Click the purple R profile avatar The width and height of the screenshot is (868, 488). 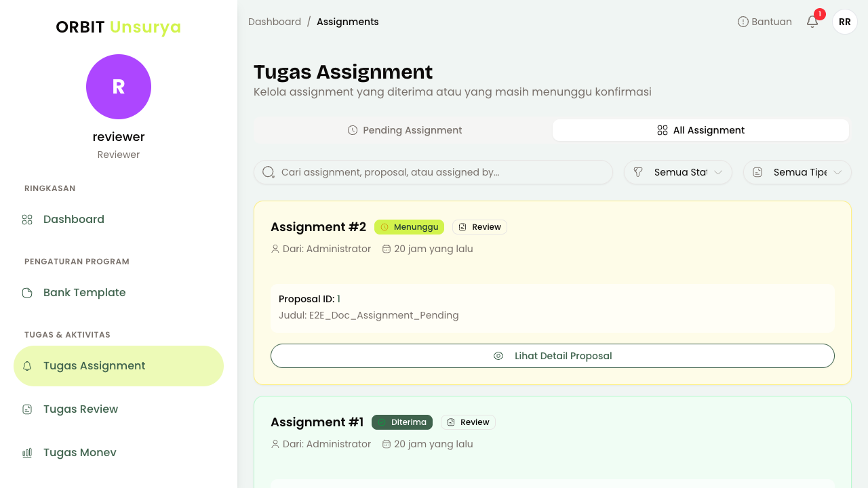[x=119, y=87]
